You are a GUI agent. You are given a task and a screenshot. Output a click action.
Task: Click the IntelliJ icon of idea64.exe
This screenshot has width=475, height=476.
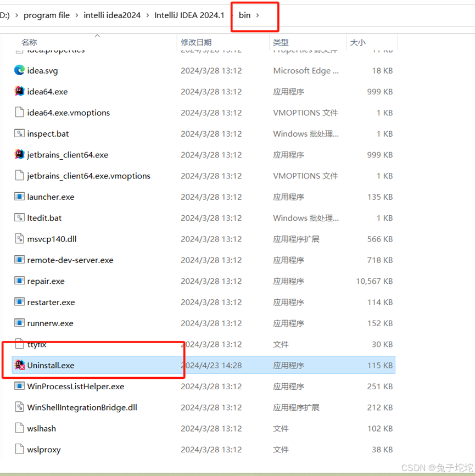click(x=19, y=91)
